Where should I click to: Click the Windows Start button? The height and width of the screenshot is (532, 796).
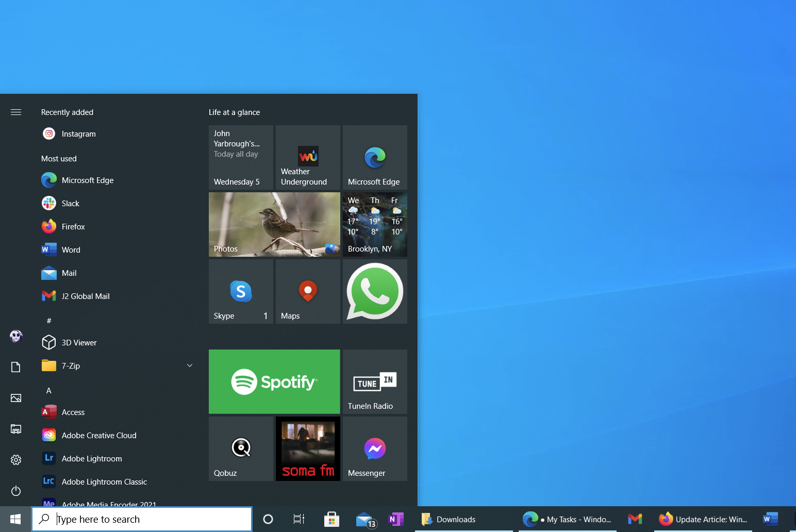15,519
